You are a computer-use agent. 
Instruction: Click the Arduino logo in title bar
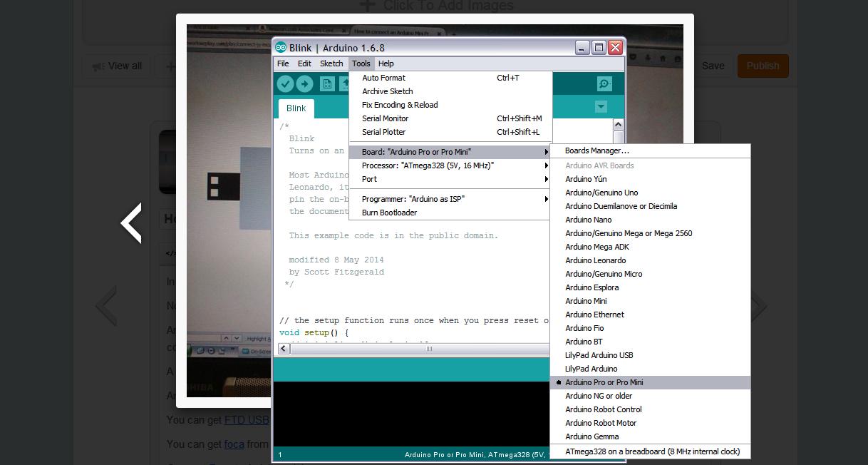pyautogui.click(x=281, y=48)
